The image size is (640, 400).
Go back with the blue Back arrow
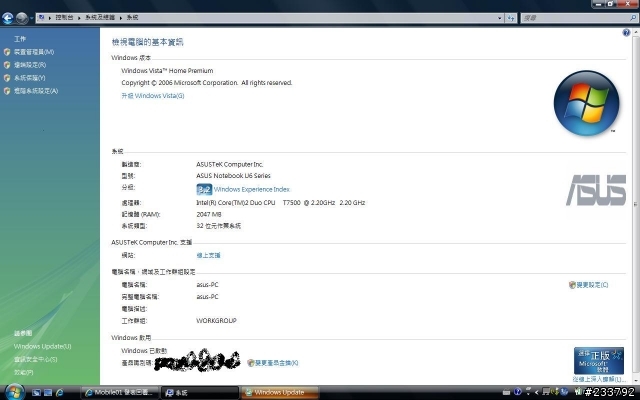tap(7, 18)
